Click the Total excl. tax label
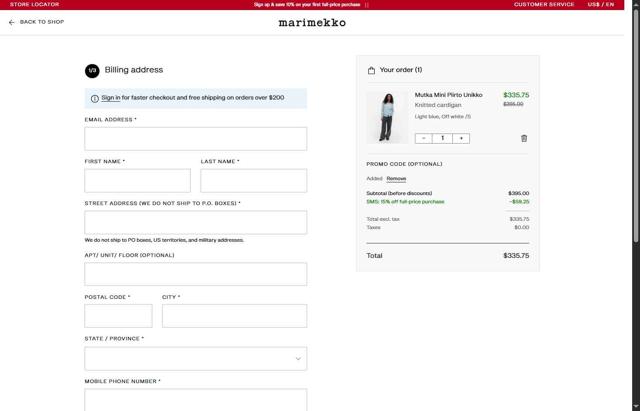 tap(383, 219)
